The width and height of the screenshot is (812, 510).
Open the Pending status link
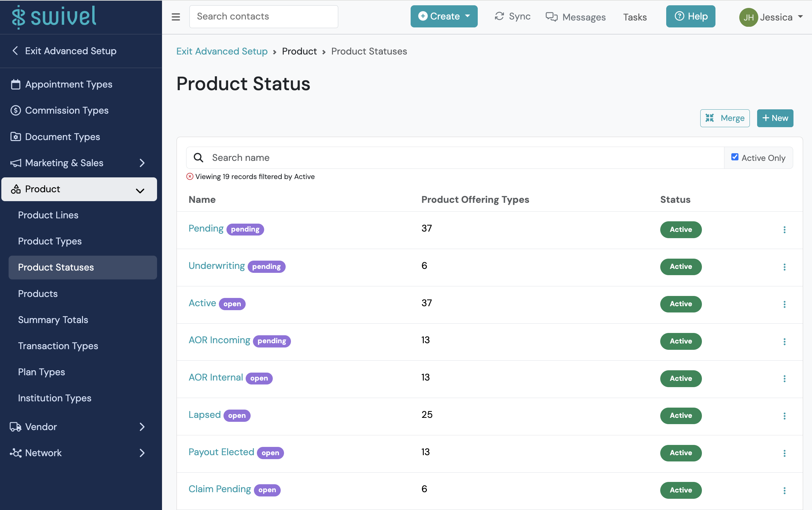point(206,228)
